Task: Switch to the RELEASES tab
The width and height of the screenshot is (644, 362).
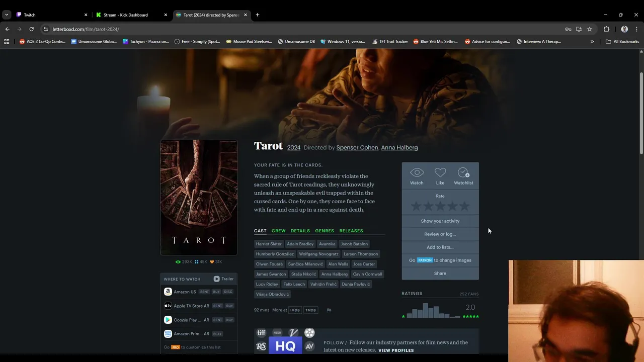Action: click(x=351, y=231)
